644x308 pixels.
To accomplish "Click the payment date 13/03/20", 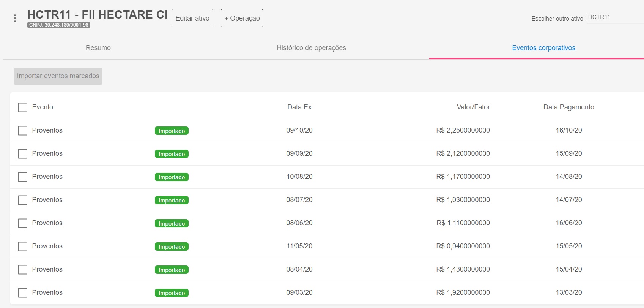I will click(569, 292).
